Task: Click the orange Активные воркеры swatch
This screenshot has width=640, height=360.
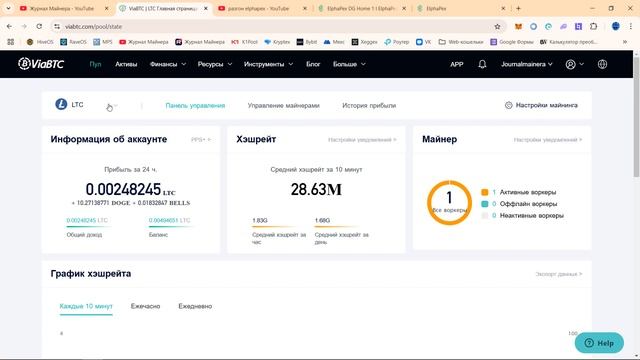Action: pos(484,192)
